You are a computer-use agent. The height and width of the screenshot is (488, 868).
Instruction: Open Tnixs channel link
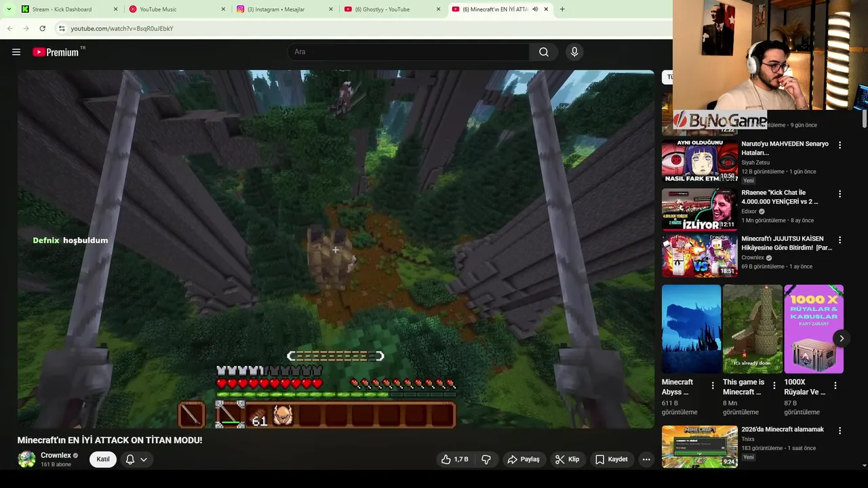click(748, 439)
